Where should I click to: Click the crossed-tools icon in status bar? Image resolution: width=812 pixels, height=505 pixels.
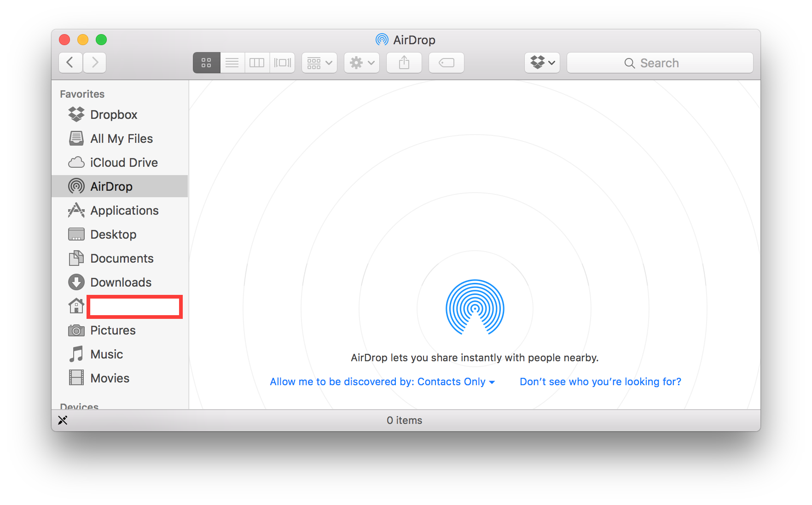(x=63, y=420)
